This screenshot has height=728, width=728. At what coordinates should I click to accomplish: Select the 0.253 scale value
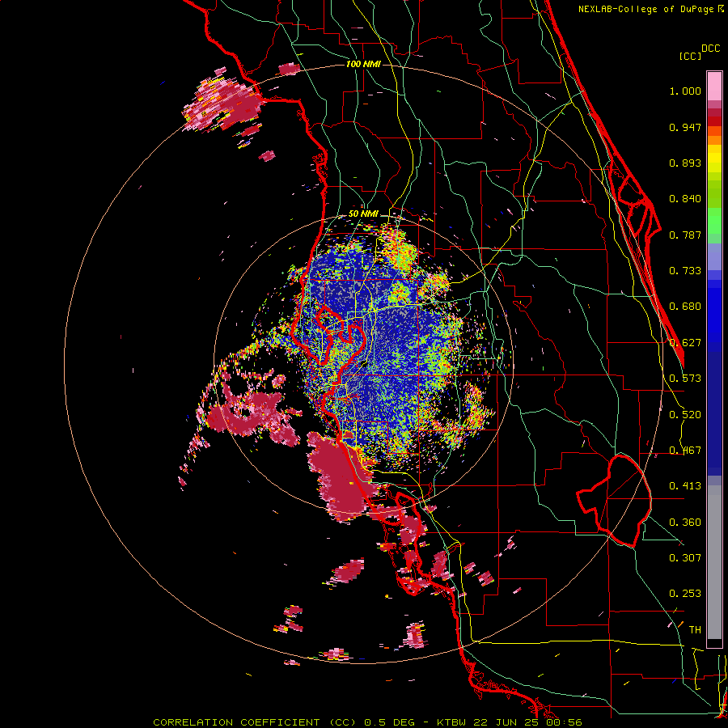[685, 594]
